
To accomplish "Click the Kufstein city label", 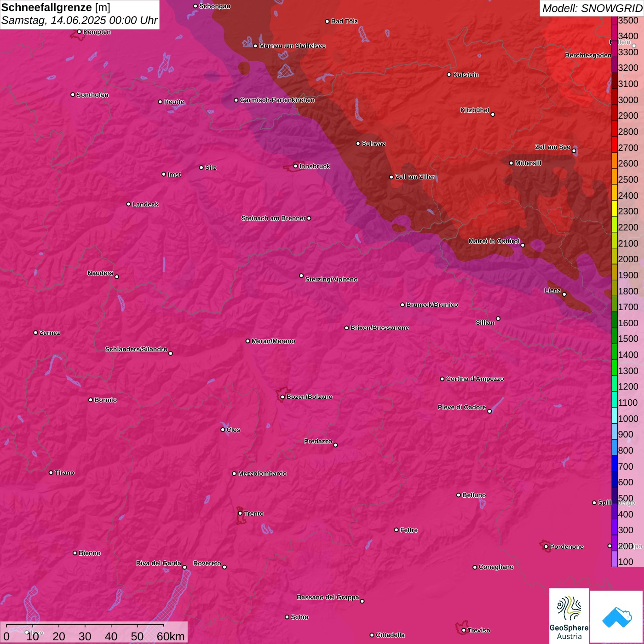I will (466, 75).
